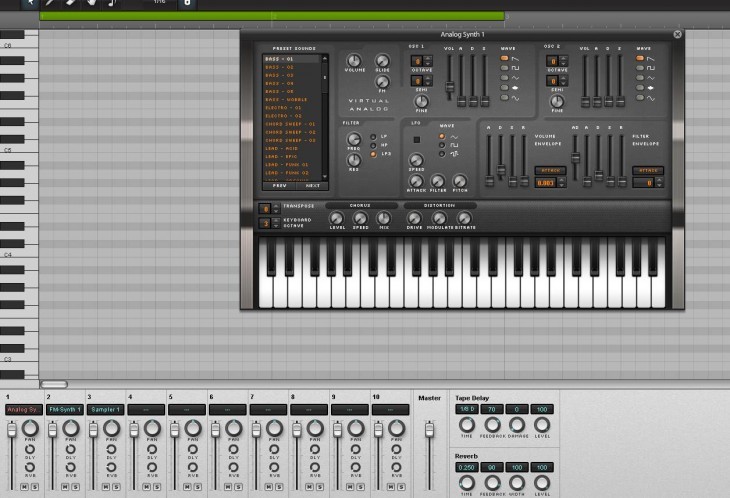730x498 pixels.
Task: Decrease Keyboard Octave with down arrow
Action: [x=276, y=226]
